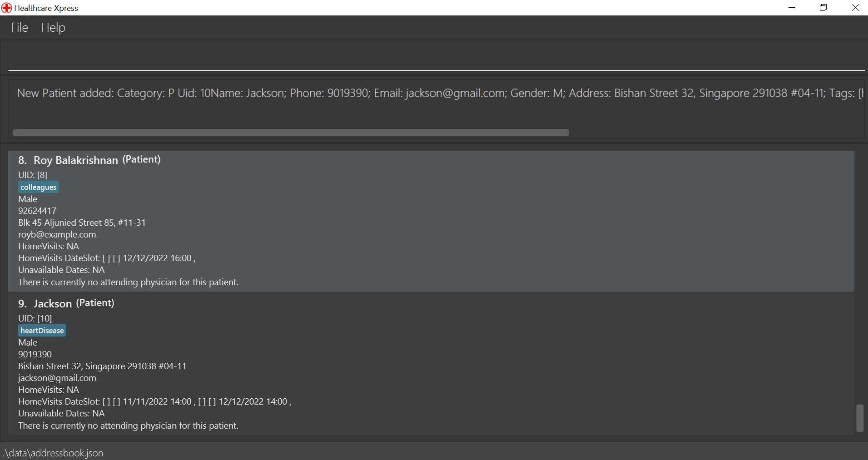The width and height of the screenshot is (868, 460).
Task: Select patient card Roy Balakrishnan
Action: (x=431, y=221)
